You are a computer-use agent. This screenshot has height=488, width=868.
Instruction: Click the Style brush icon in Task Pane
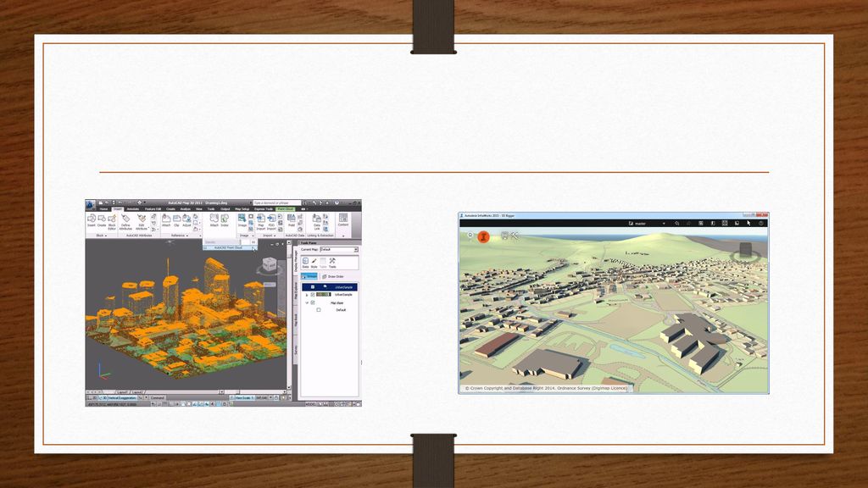[x=314, y=261]
